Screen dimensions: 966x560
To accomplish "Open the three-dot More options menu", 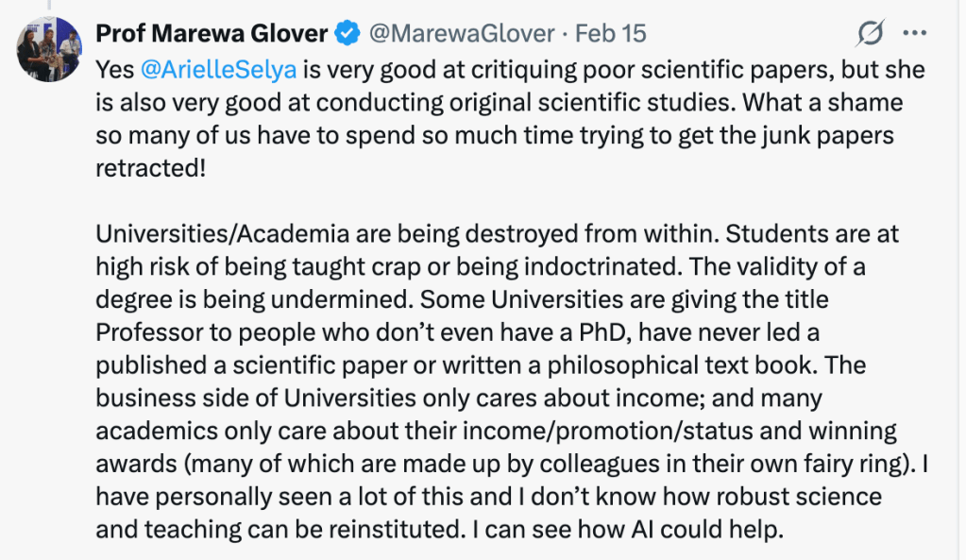I will (x=915, y=34).
